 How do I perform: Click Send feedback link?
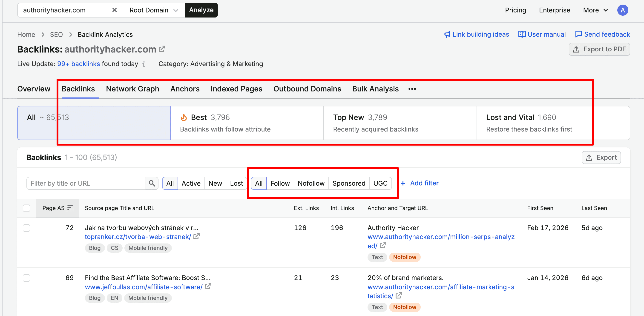[x=603, y=34]
